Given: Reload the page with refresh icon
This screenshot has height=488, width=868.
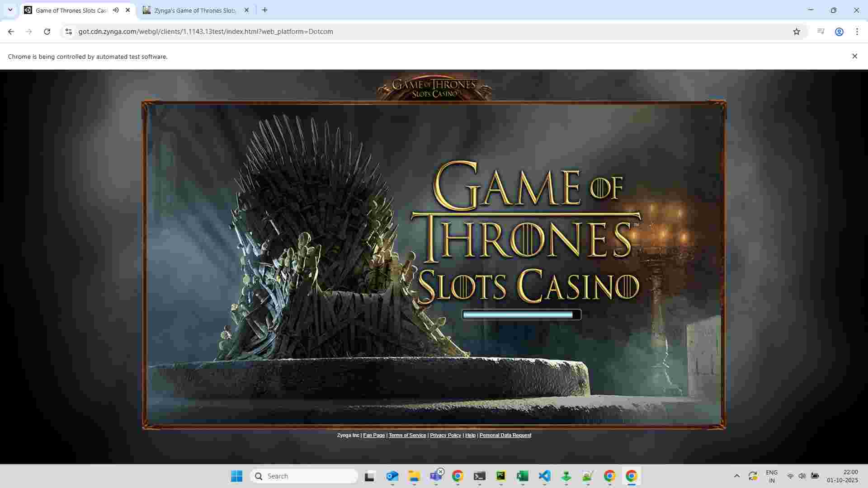Looking at the screenshot, I should coord(47,32).
